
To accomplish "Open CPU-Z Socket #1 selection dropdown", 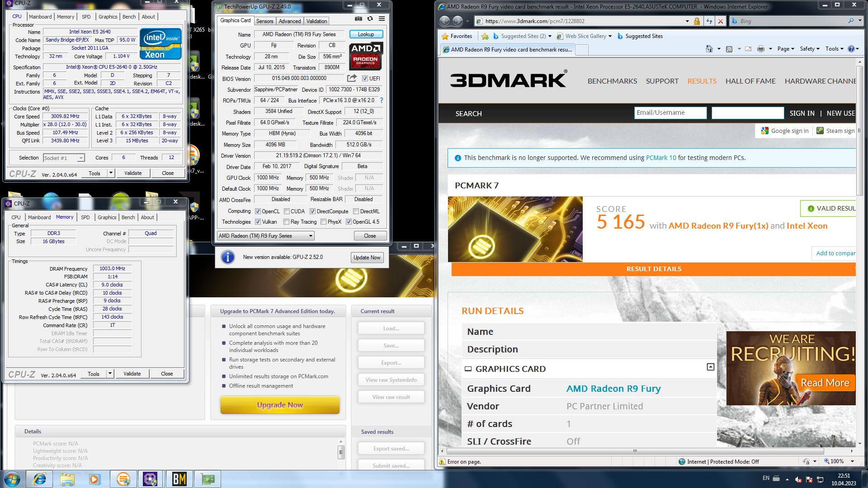I will (x=64, y=158).
